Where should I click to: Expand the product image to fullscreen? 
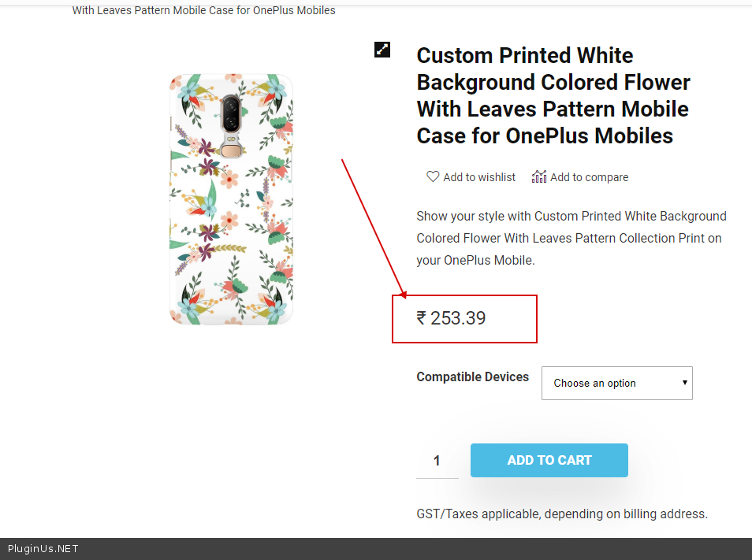click(382, 50)
